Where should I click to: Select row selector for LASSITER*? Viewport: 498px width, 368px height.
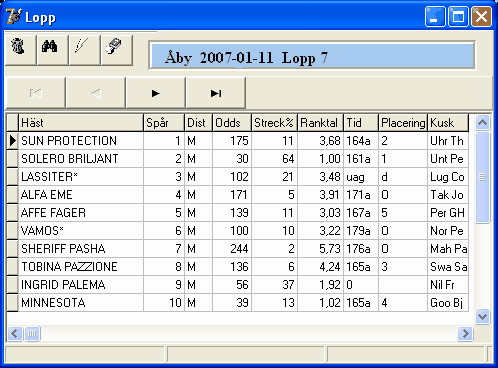click(13, 177)
